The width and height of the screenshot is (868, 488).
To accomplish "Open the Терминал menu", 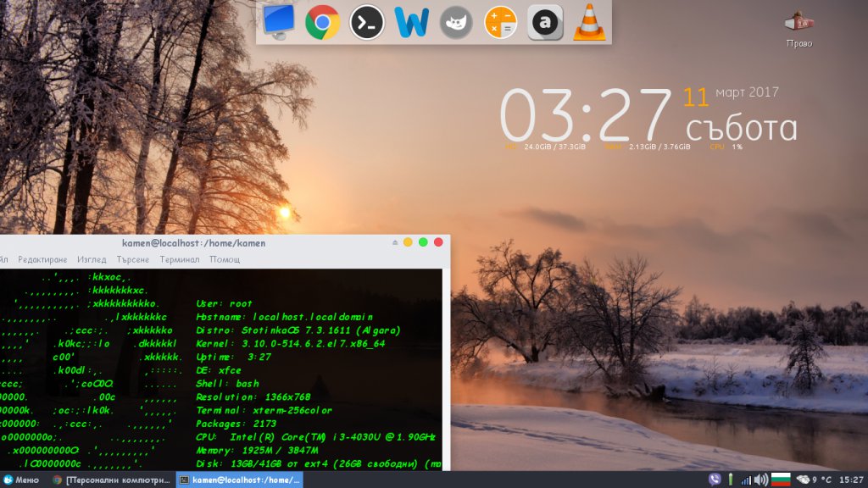I will [x=179, y=259].
